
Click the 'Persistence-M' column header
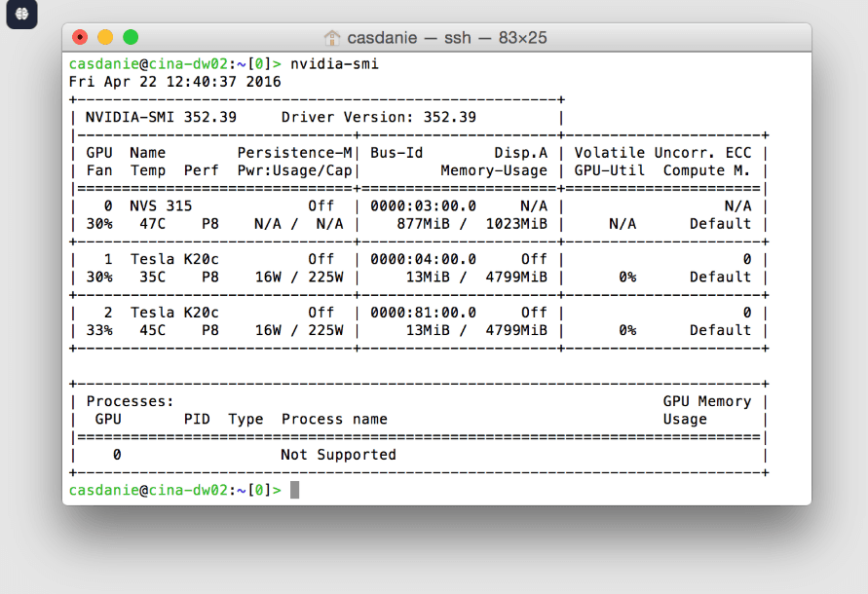294,153
